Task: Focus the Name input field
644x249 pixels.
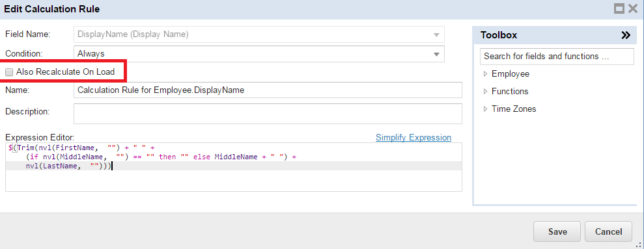Action: (x=268, y=90)
